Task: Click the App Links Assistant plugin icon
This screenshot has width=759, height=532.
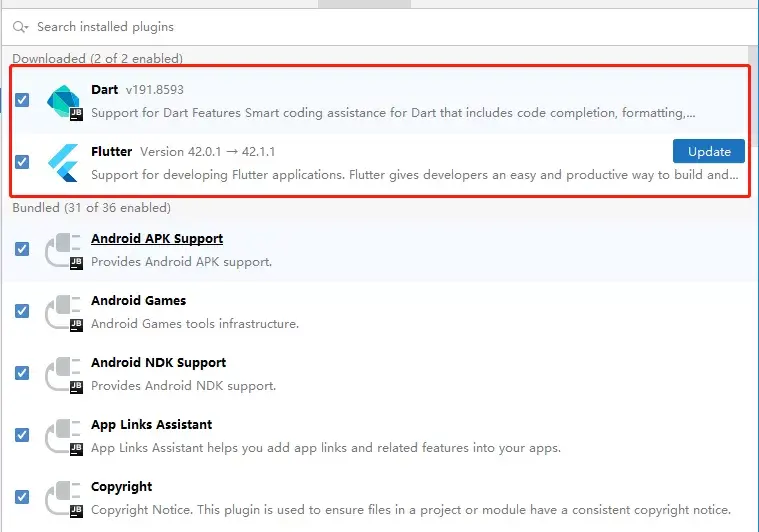Action: [64, 435]
